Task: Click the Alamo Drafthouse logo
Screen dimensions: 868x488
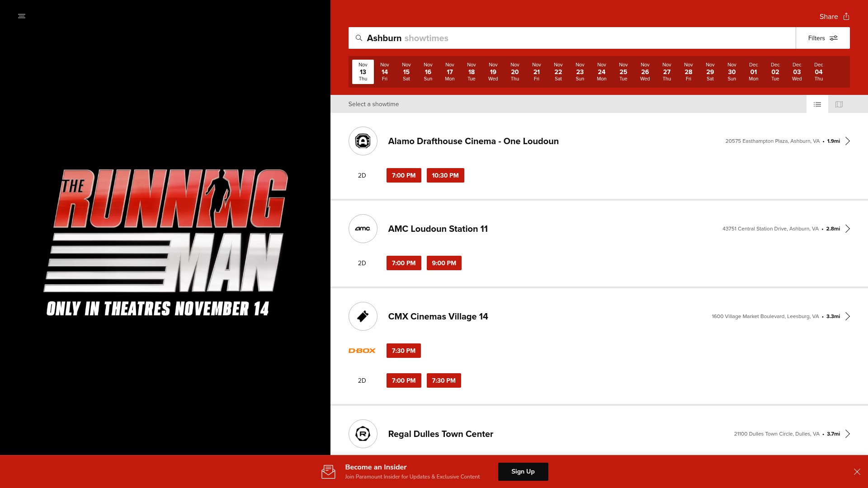Action: tap(363, 141)
